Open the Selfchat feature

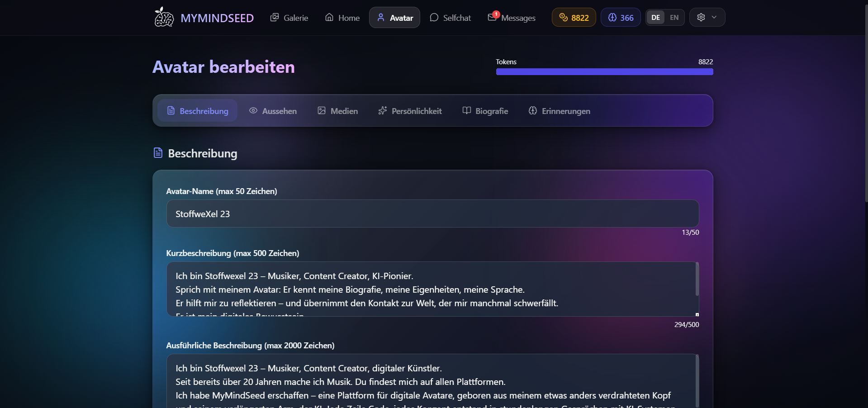[x=451, y=18]
